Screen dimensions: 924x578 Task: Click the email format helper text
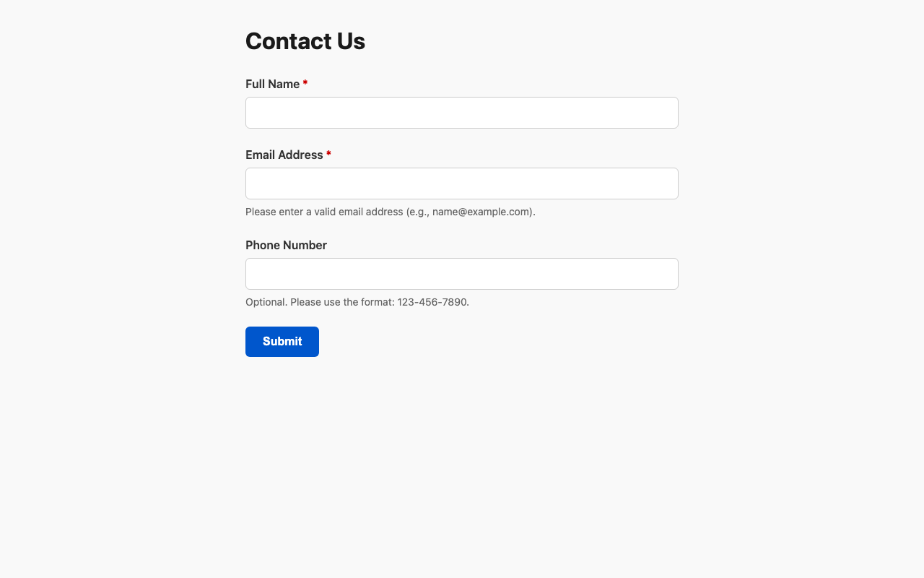pyautogui.click(x=391, y=212)
